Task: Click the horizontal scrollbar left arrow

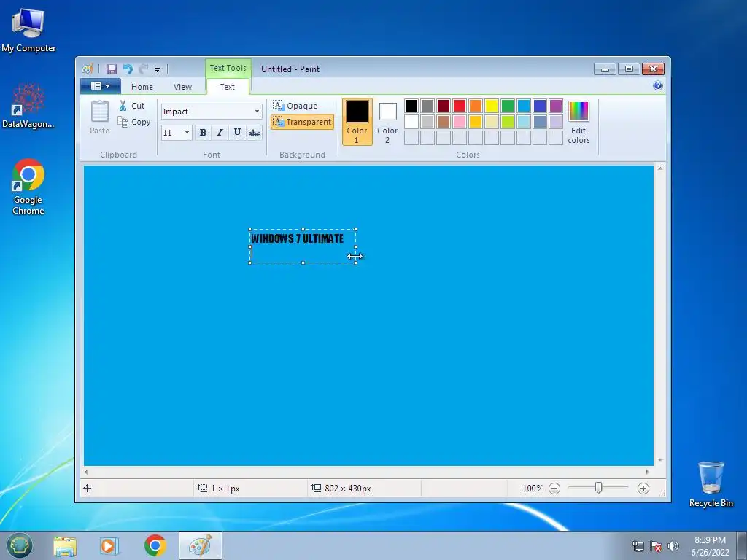Action: coord(86,472)
